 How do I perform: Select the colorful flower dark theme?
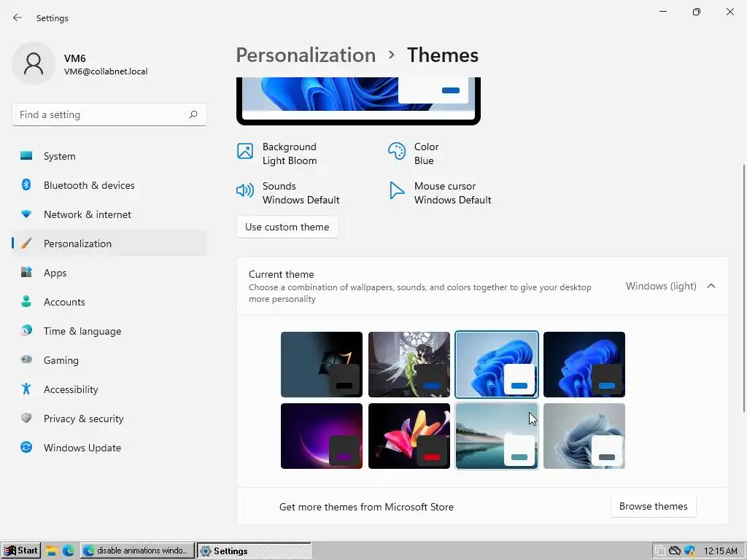click(409, 436)
